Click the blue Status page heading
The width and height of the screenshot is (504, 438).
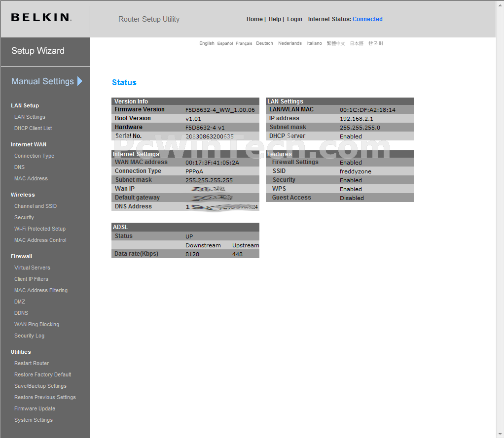(124, 83)
